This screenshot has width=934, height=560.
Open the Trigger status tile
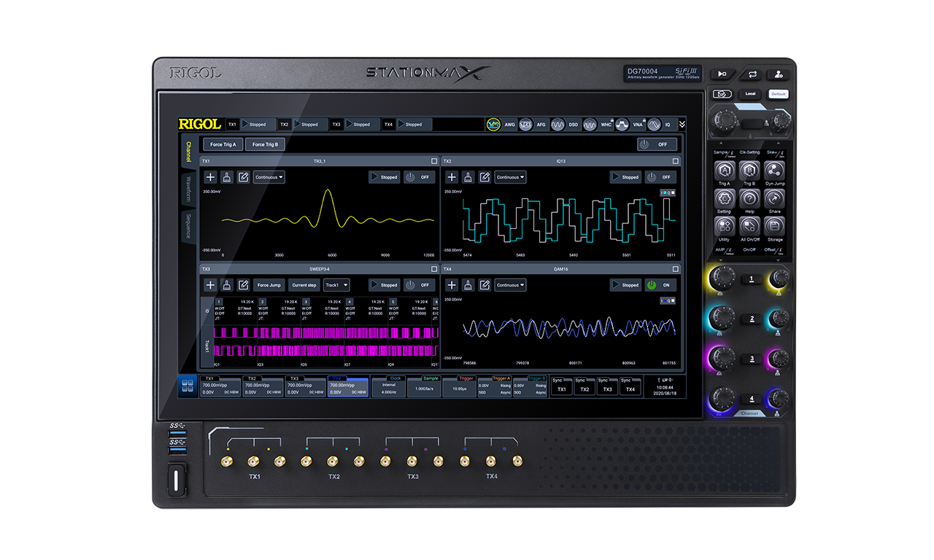pyautogui.click(x=459, y=386)
